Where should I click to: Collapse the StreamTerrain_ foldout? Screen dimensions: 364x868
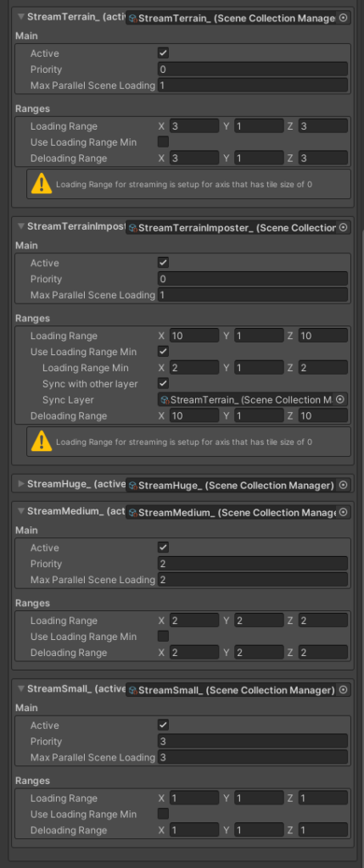(x=21, y=17)
